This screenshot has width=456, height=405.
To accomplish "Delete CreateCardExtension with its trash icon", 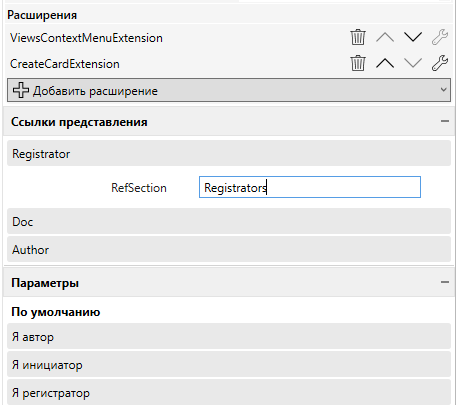I will tap(358, 63).
